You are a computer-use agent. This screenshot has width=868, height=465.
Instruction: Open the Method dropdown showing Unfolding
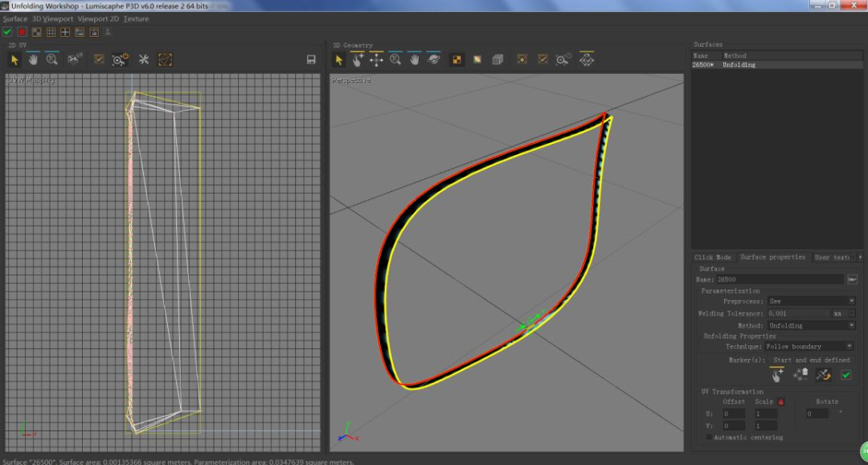tap(811, 325)
